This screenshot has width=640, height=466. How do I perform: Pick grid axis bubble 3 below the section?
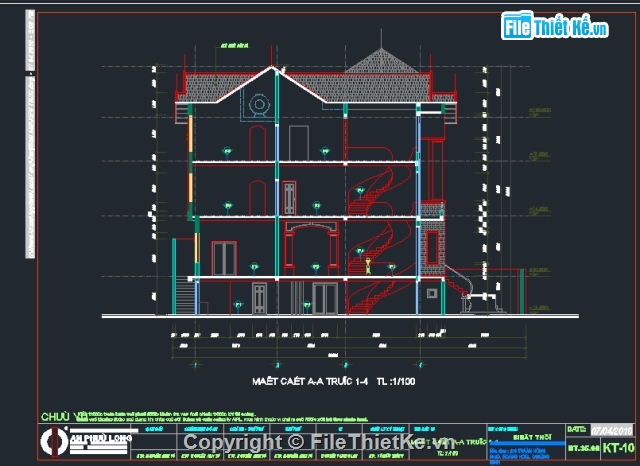point(346,364)
